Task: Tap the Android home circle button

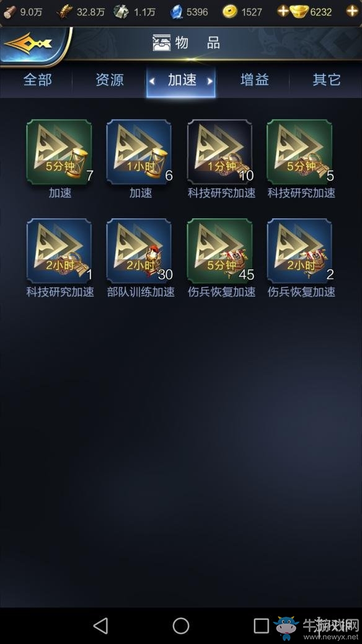Action: pos(181,625)
